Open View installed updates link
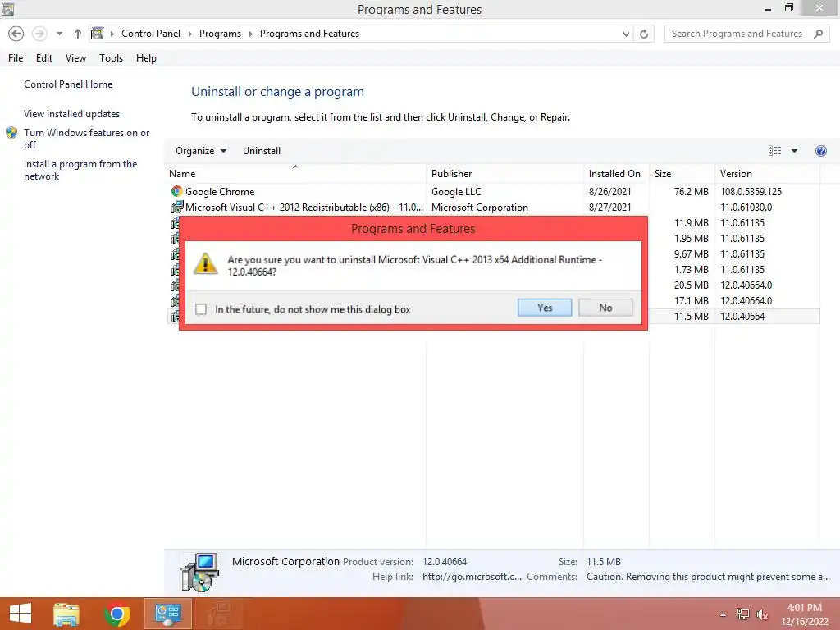 (72, 114)
